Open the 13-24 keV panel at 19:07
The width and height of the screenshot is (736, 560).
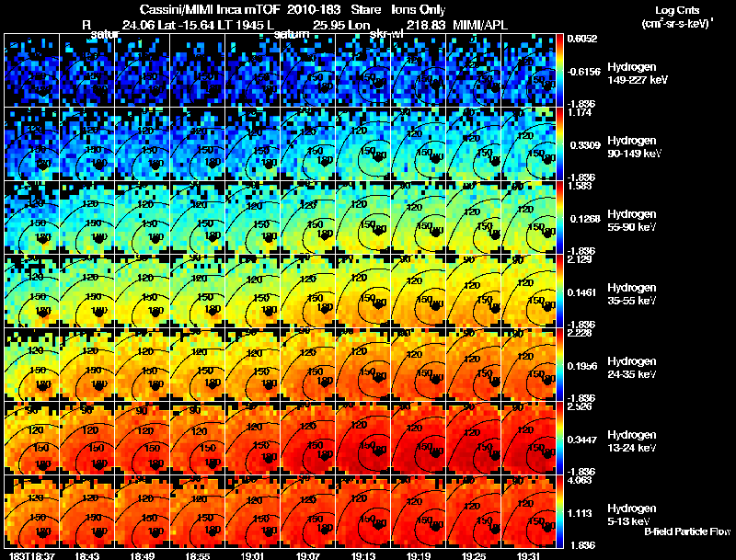[308, 438]
